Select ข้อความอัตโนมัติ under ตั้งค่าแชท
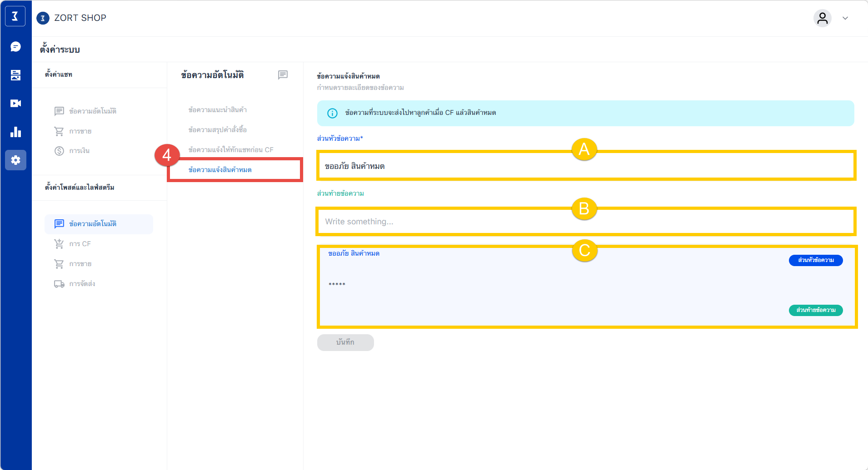Screen dimensions: 868x470 92,111
